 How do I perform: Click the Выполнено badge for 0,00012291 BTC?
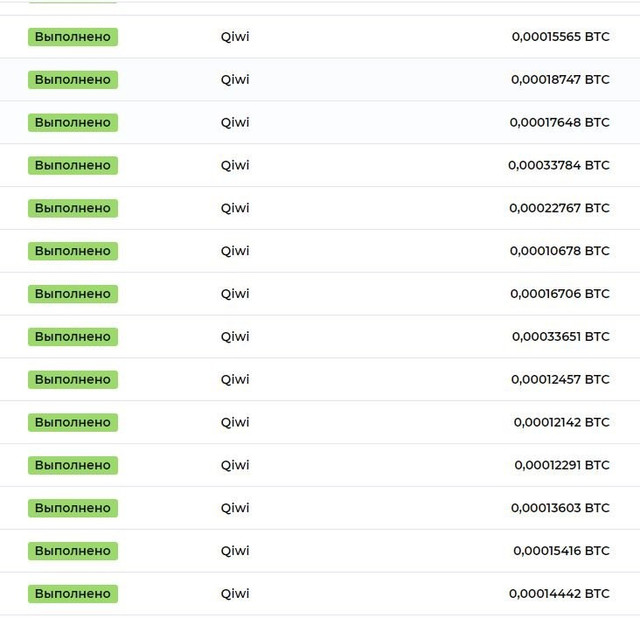pyautogui.click(x=73, y=466)
